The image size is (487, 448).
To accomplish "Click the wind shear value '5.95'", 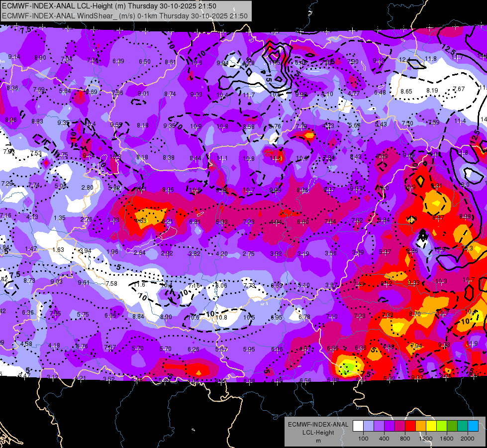I will coord(249,349).
